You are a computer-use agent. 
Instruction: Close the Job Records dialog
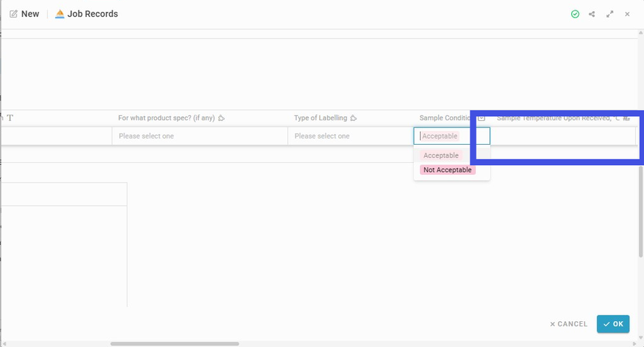627,14
